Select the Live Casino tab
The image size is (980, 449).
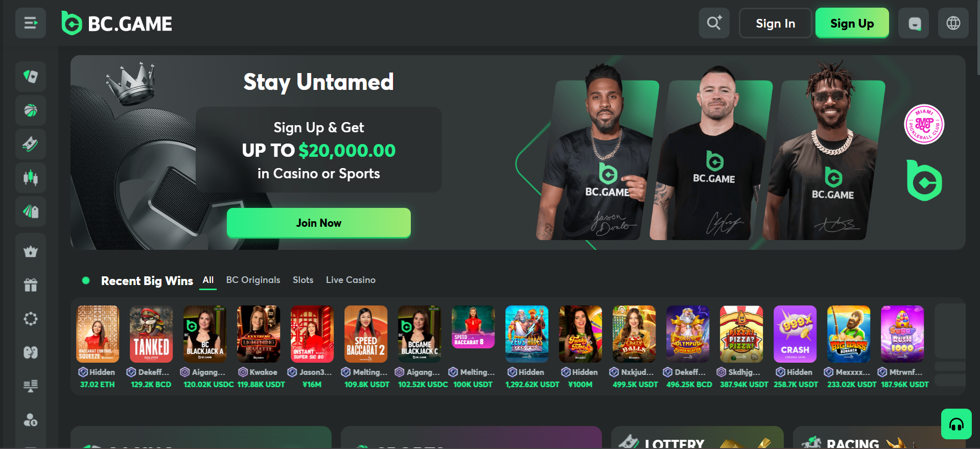[x=351, y=280]
